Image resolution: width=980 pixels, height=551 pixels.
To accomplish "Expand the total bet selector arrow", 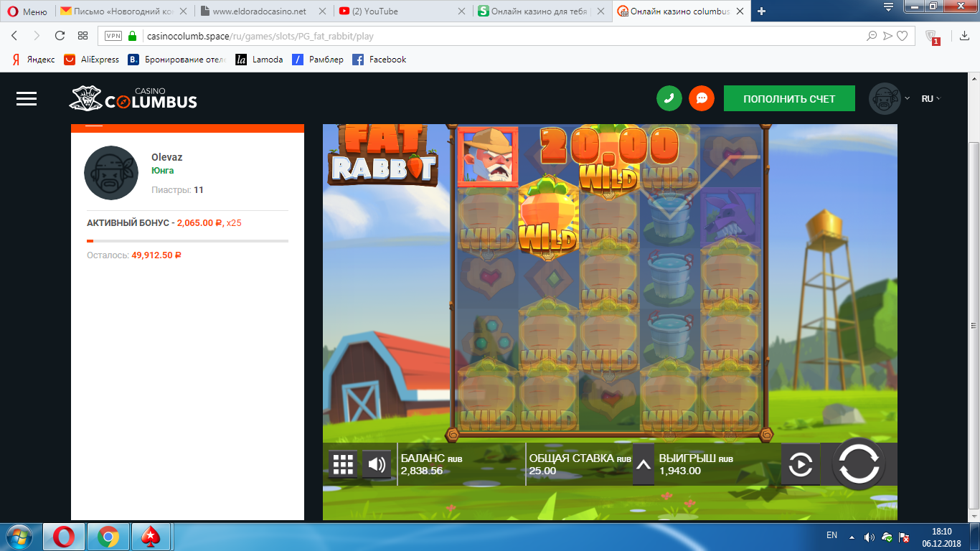I will tap(644, 465).
